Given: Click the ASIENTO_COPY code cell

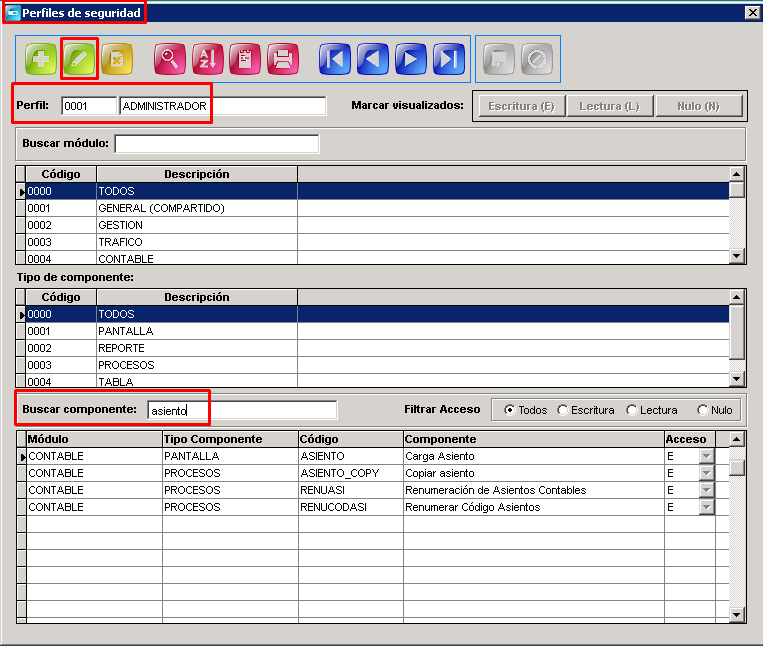Looking at the screenshot, I should (x=351, y=473).
